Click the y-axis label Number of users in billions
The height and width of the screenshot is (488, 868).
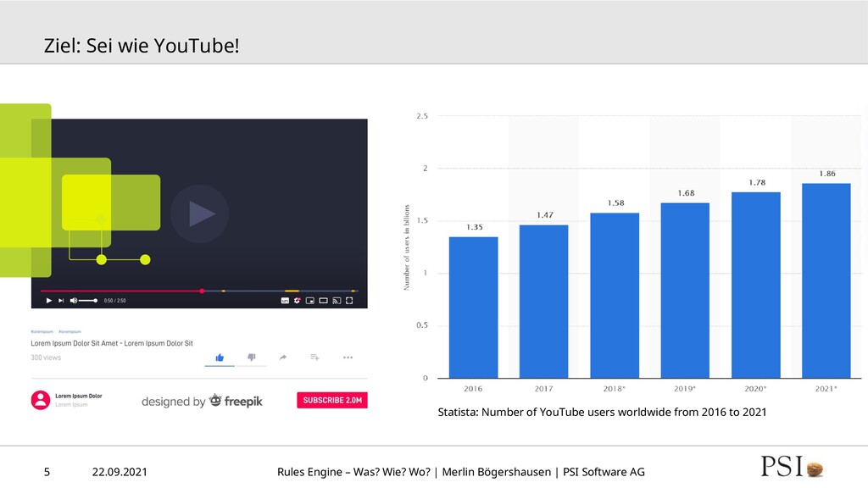pyautogui.click(x=406, y=247)
